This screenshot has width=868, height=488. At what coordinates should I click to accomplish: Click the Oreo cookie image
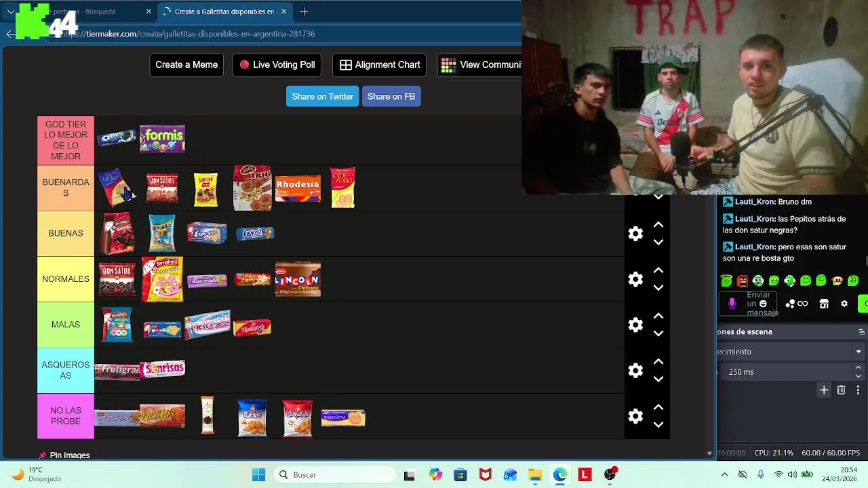[117, 138]
